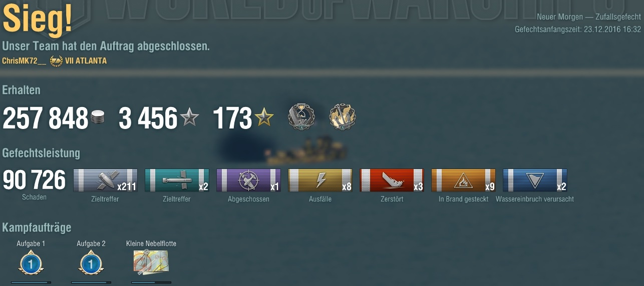Click the Atlanta ship class emblem icon
The width and height of the screenshot is (644, 286).
click(x=56, y=61)
